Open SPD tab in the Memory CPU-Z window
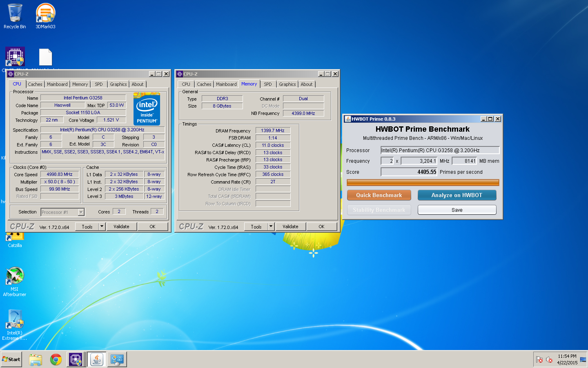The height and width of the screenshot is (368, 588). [x=268, y=84]
